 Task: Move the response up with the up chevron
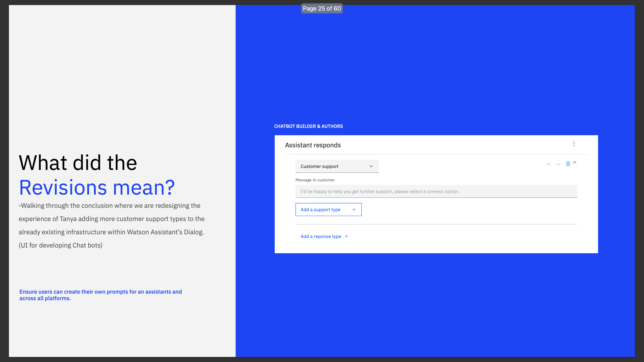tap(549, 164)
